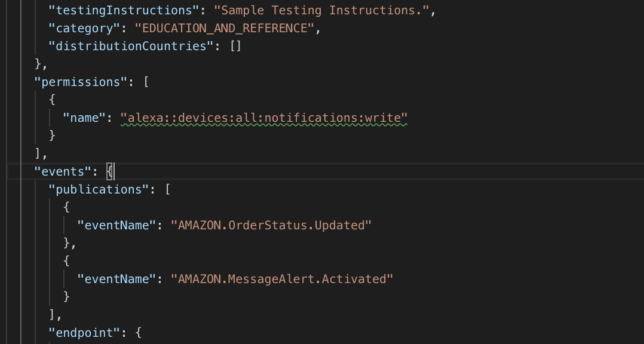The image size is (644, 344).
Task: Click the "publications" key
Action: click(x=99, y=190)
